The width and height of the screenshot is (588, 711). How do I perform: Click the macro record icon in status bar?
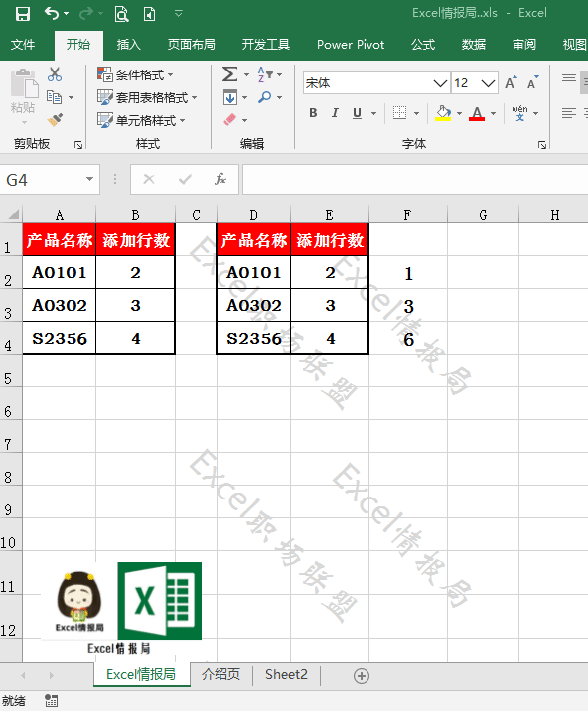coord(52,700)
